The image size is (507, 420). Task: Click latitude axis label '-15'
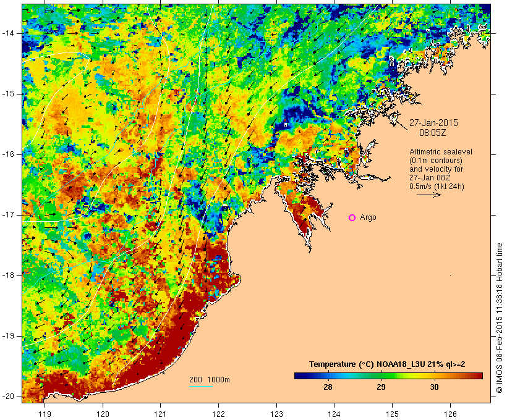[x=8, y=94]
